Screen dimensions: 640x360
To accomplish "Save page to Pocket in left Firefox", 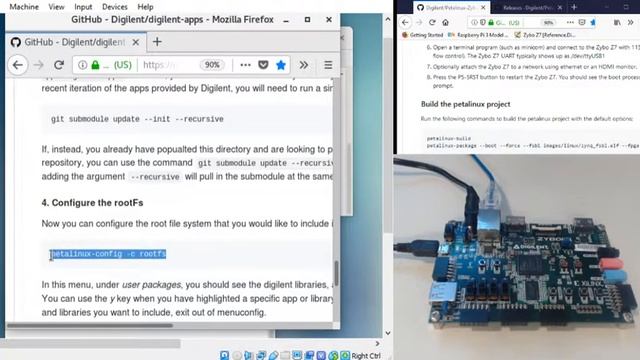I will point(263,65).
